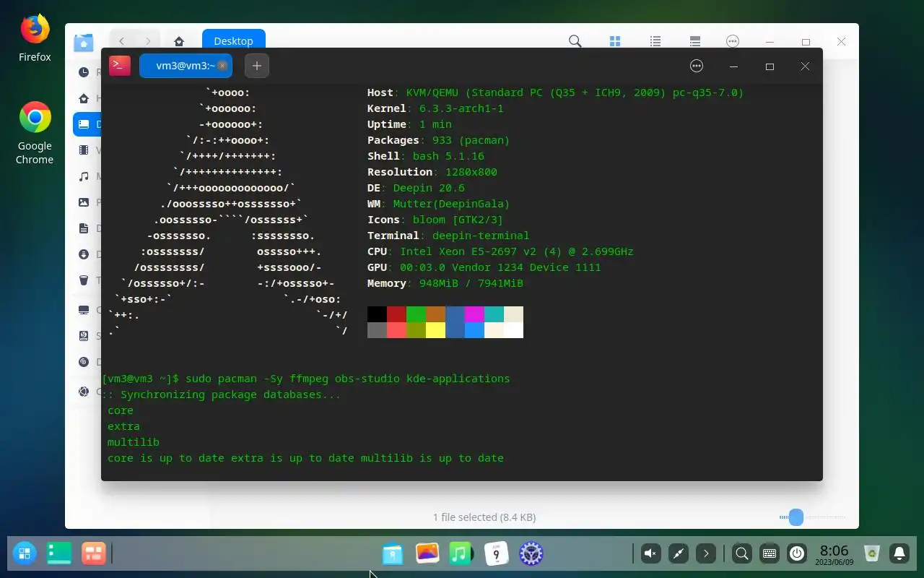Click the 'Memory: 948MiB / 7941MiB' line

pos(445,283)
